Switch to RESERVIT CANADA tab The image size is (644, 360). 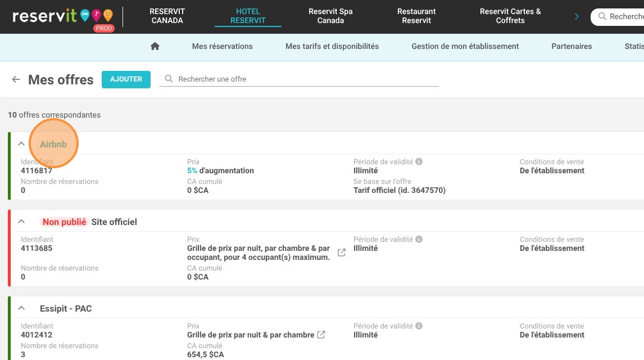pos(167,16)
